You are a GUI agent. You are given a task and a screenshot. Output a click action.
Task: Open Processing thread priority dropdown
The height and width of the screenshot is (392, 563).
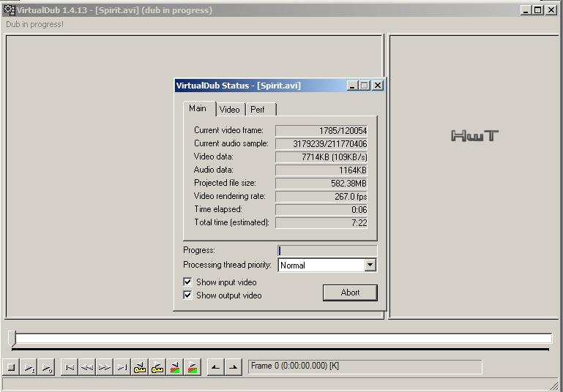(370, 265)
